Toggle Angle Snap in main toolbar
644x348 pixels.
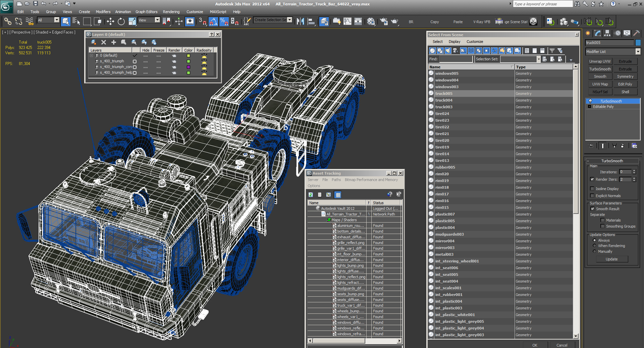click(213, 21)
